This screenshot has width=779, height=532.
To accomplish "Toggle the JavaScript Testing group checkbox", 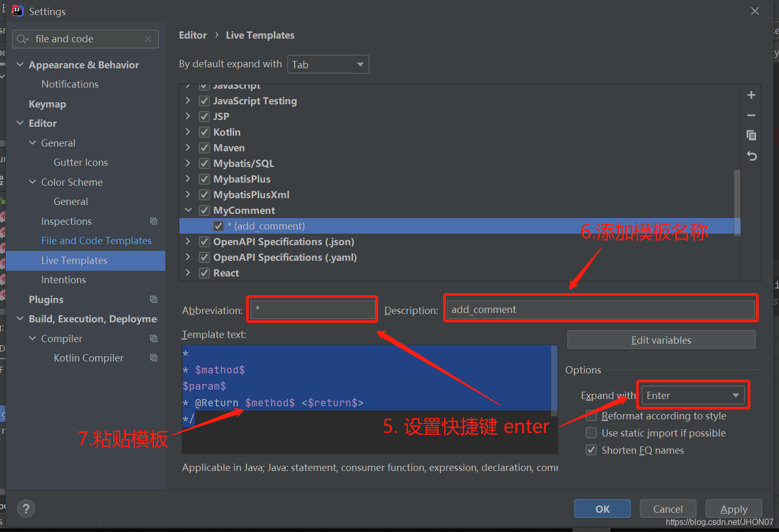I will (x=204, y=101).
